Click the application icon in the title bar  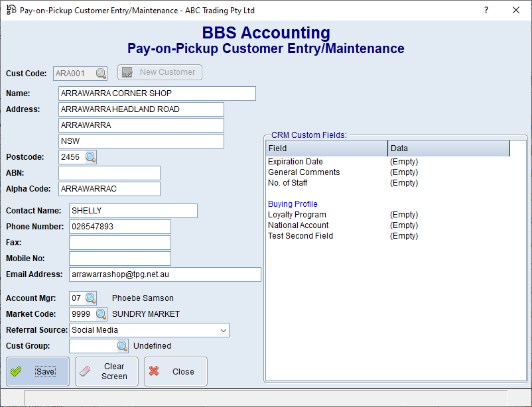coord(11,11)
